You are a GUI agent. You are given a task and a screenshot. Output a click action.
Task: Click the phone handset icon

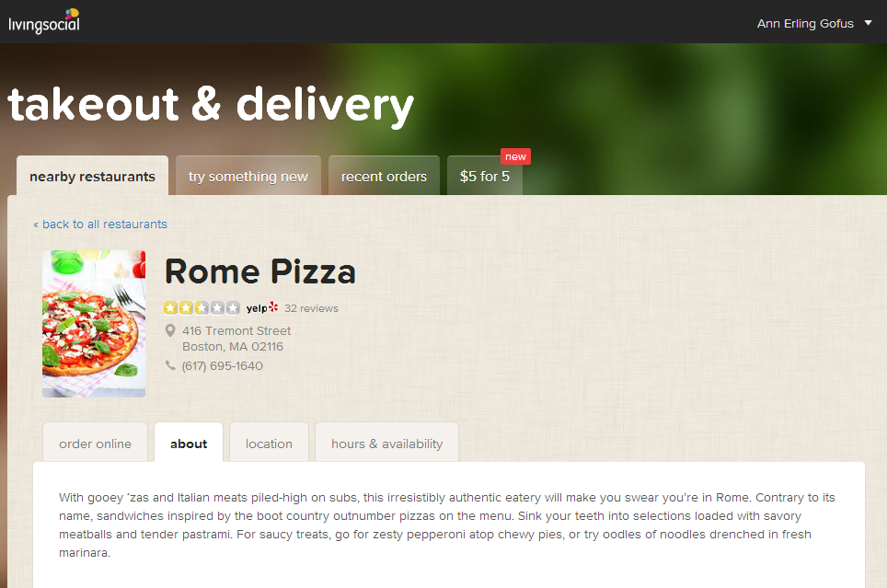click(169, 365)
